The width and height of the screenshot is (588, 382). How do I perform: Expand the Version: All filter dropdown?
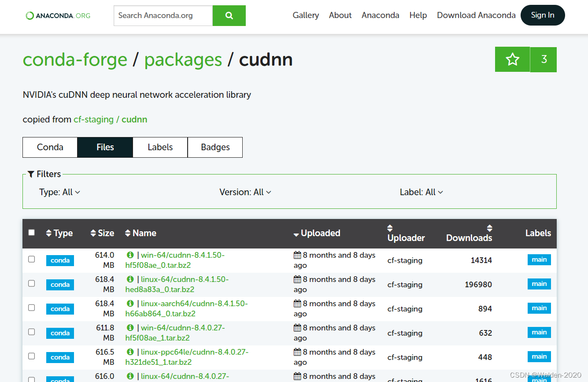pyautogui.click(x=245, y=192)
